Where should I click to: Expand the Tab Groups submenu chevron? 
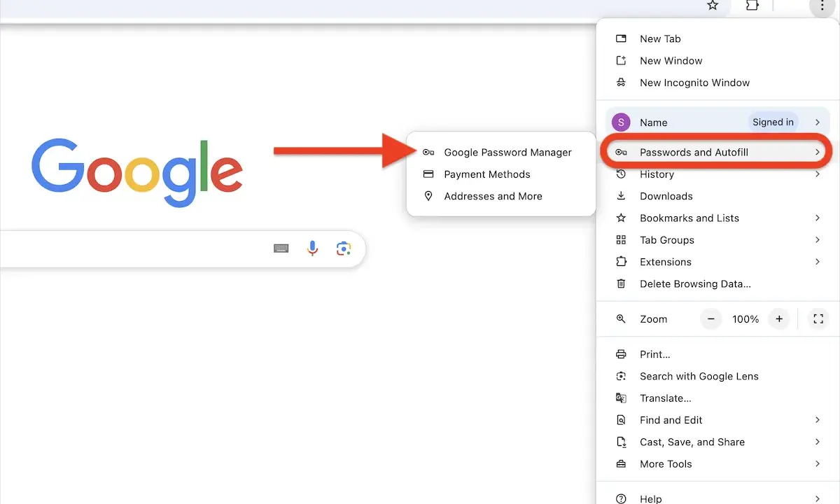(x=817, y=240)
